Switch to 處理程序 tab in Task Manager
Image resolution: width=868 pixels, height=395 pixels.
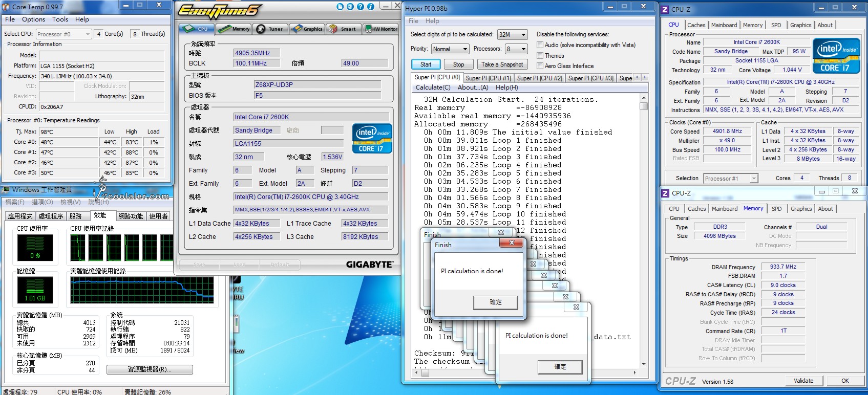click(x=51, y=216)
